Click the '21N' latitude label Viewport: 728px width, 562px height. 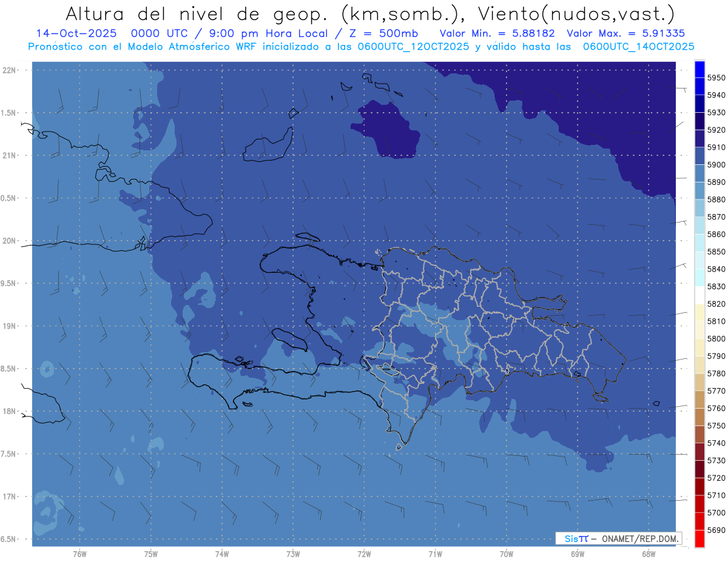(9, 155)
